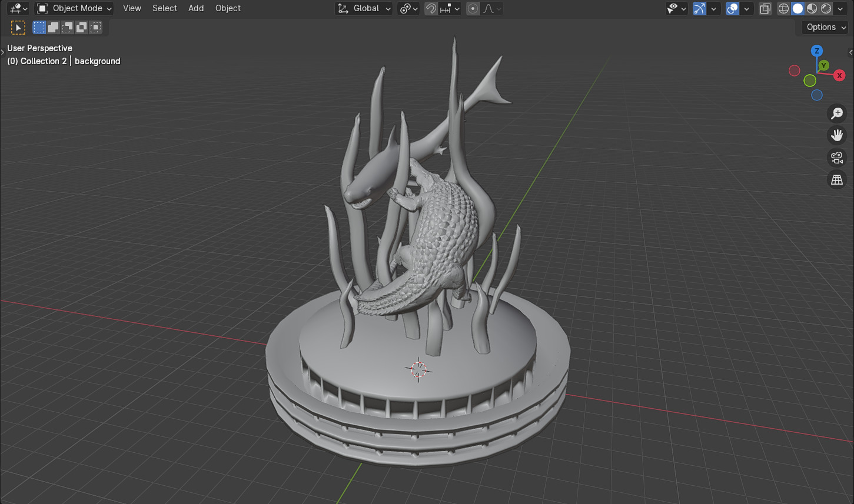Switch perspective/orthographic with grid icon
This screenshot has width=854, height=504.
coord(836,180)
